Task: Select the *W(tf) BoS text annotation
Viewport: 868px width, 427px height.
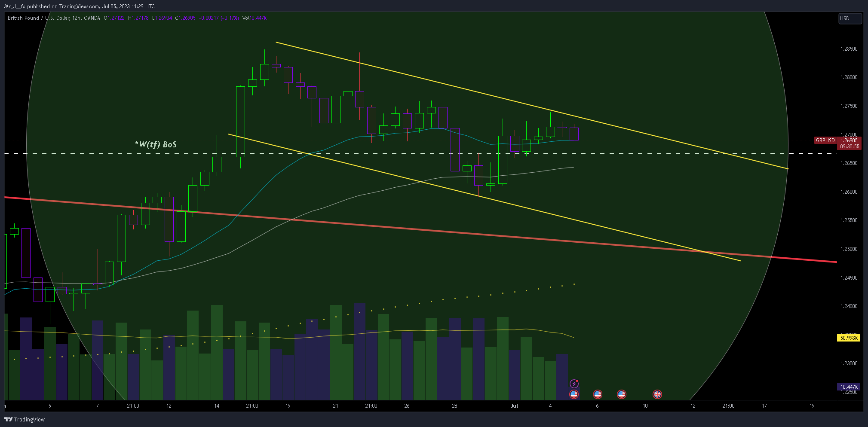Action: pos(156,144)
